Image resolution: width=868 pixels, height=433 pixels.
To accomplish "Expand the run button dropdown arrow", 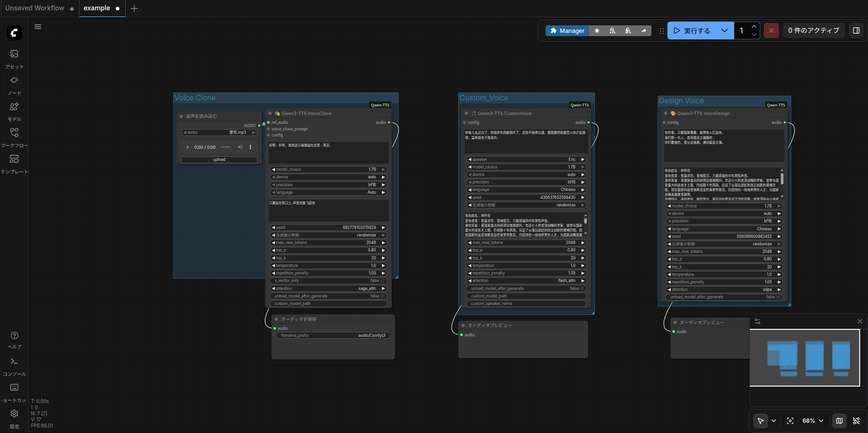I will pos(725,30).
